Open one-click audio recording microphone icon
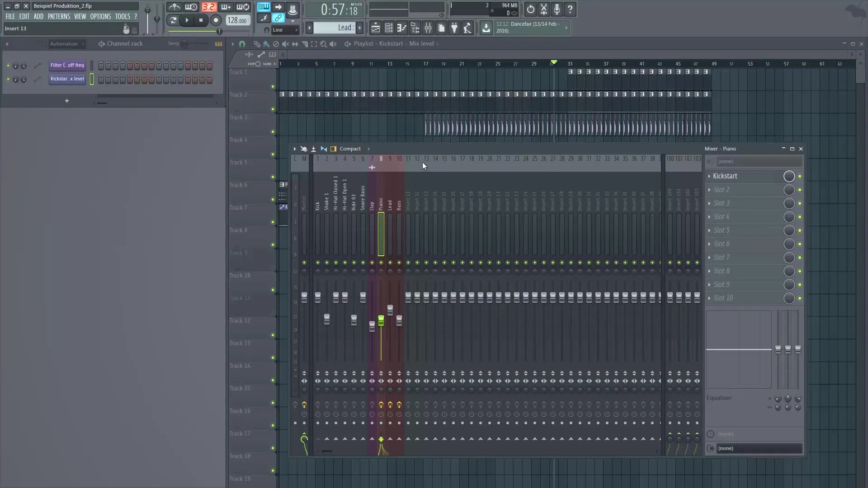Viewport: 868px width, 488px height. tap(557, 9)
